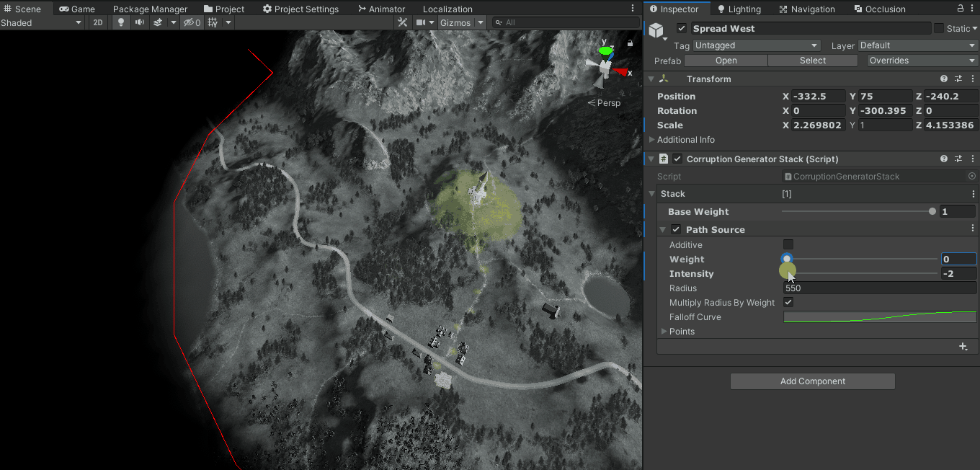Open the Layer Default dropdown

[x=917, y=45]
